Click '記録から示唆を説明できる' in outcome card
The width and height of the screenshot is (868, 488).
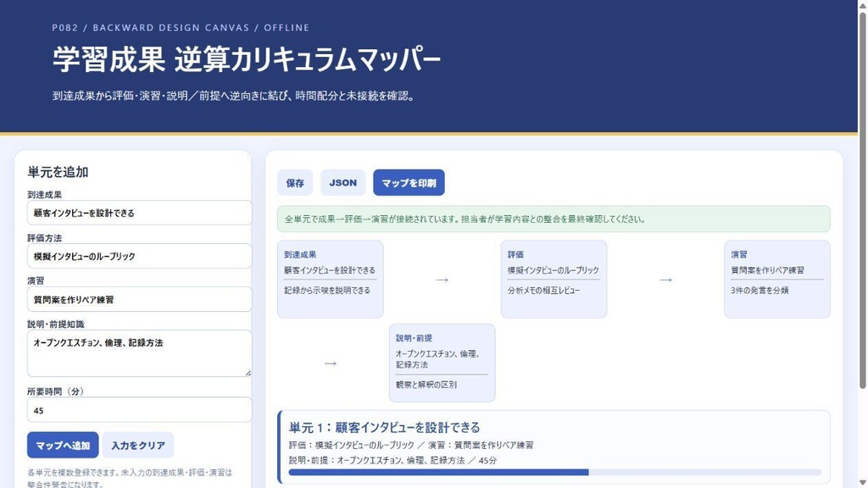[x=327, y=290]
